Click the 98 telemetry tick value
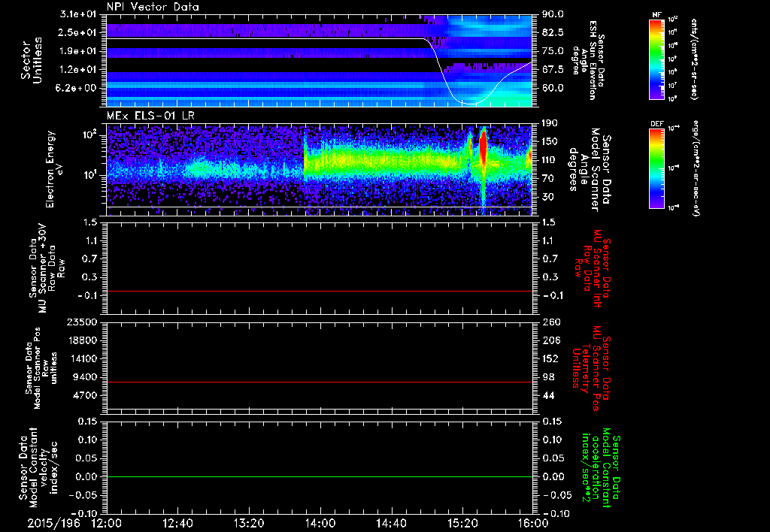This screenshot has height=532, width=770. click(x=548, y=377)
